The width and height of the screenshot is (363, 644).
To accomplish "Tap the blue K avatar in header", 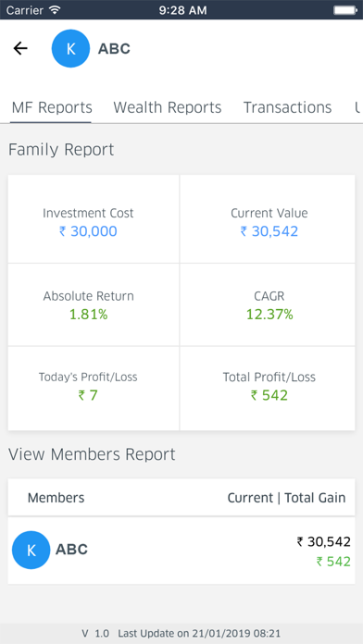I will [70, 48].
